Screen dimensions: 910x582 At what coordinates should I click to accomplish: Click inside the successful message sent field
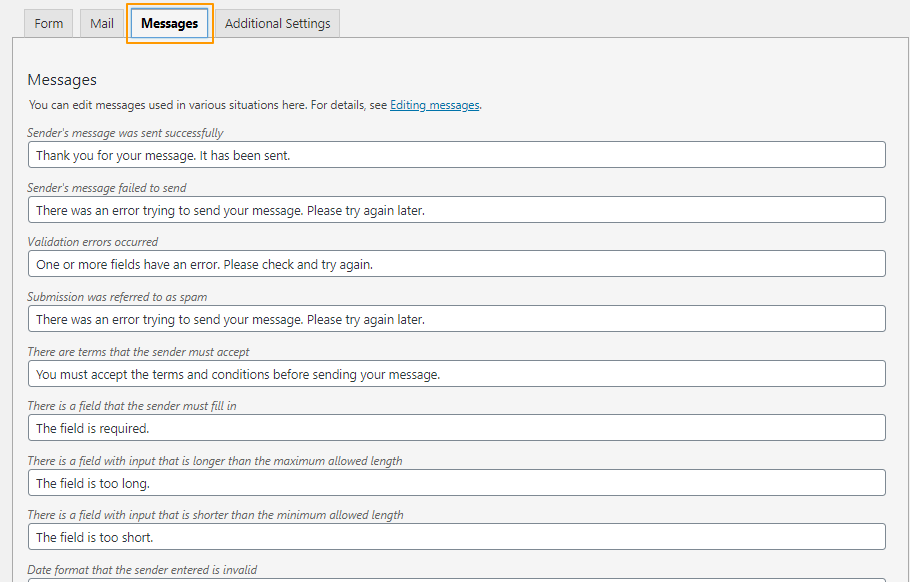tap(455, 154)
